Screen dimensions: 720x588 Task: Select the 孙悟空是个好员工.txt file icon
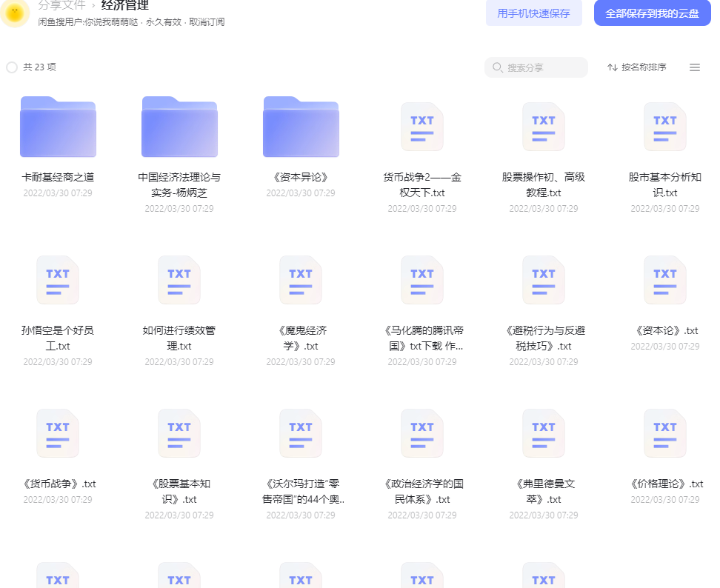(58, 280)
